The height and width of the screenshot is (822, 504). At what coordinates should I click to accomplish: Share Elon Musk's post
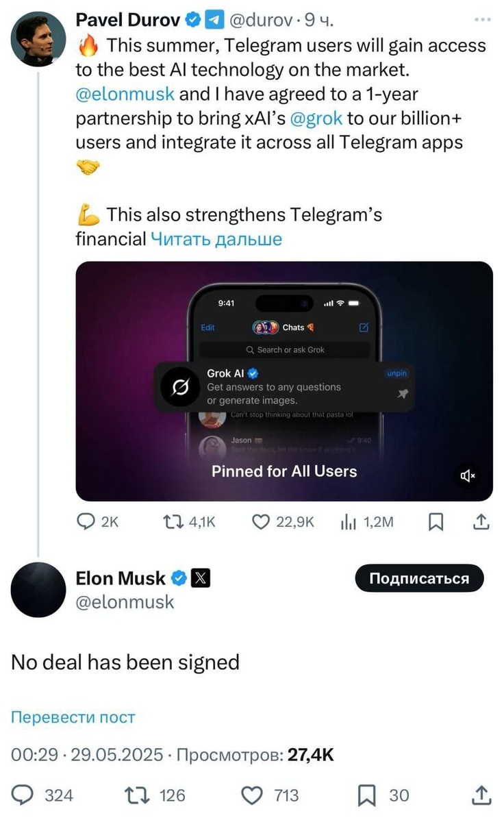tap(481, 795)
